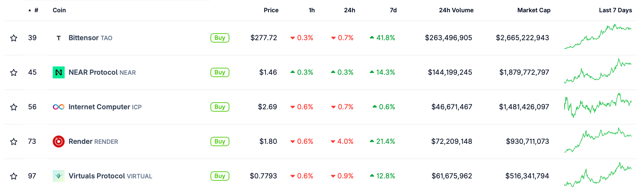Sort coins by Market Cap header
Image resolution: width=644 pixels, height=190 pixels.
tap(534, 10)
